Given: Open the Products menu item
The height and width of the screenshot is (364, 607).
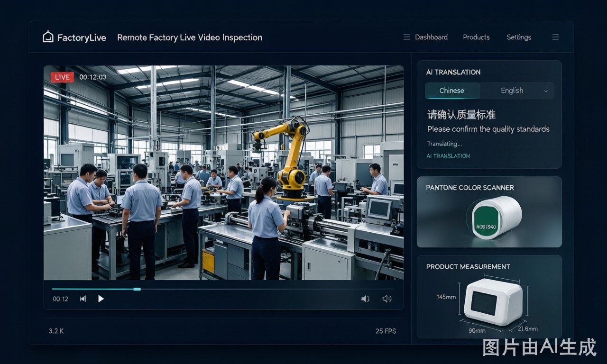Looking at the screenshot, I should (476, 37).
